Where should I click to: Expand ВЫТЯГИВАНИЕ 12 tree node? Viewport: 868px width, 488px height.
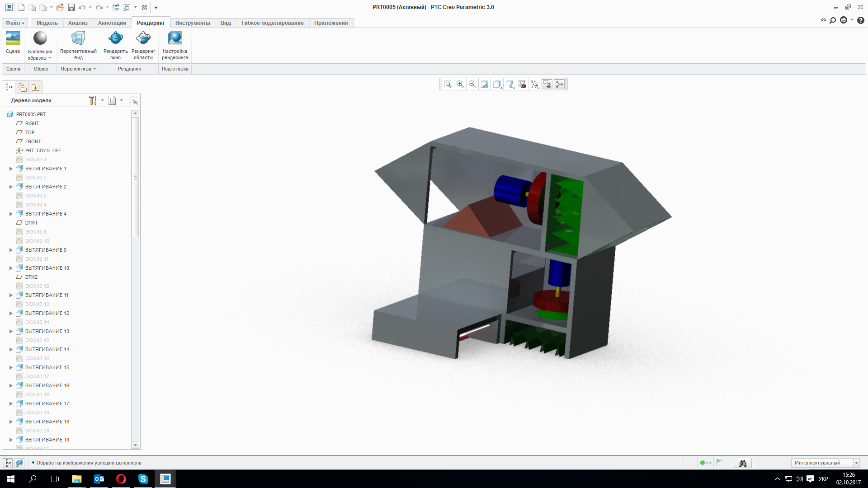[11, 313]
